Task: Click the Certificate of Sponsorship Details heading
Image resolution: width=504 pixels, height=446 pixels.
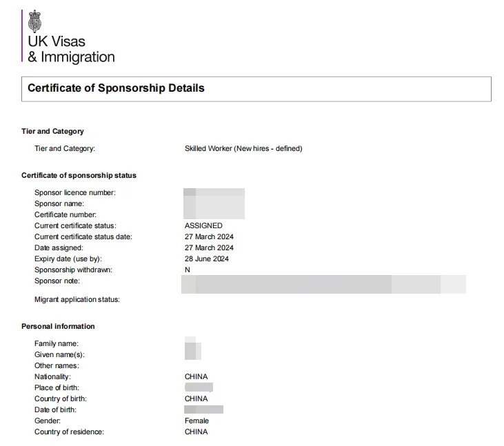Action: [116, 88]
